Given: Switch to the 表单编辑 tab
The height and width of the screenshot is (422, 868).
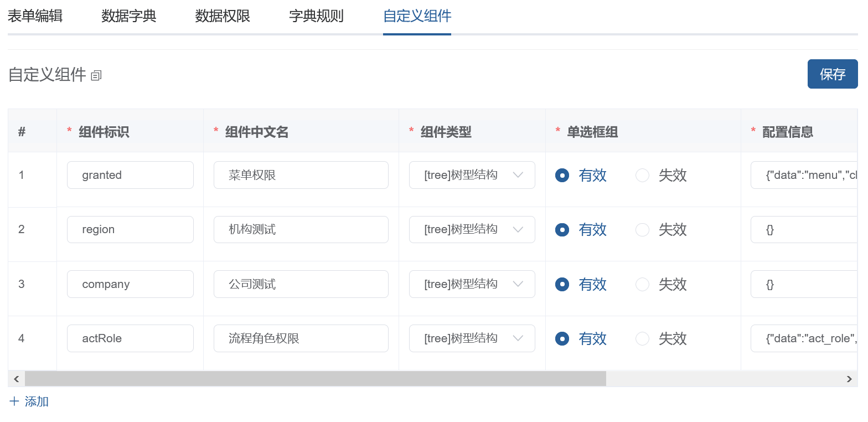Looking at the screenshot, I should tap(35, 16).
